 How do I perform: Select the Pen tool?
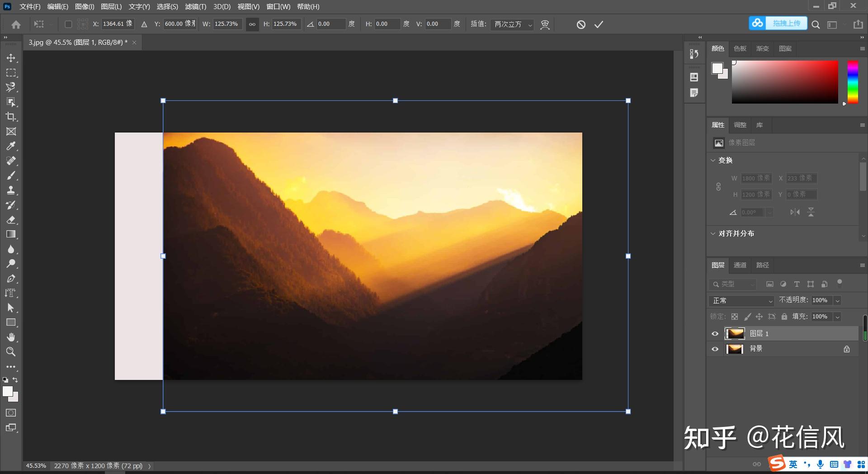11,278
